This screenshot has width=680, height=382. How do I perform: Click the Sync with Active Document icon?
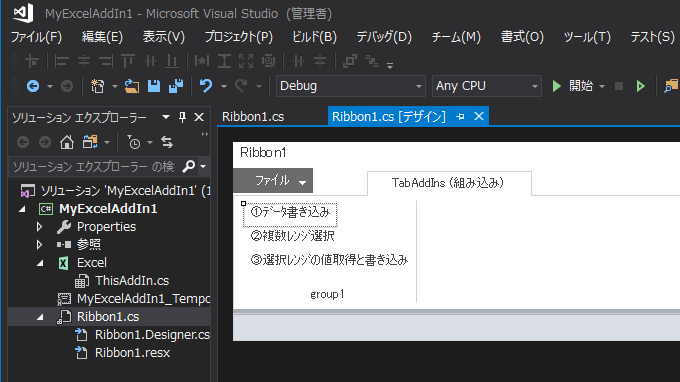[167, 142]
